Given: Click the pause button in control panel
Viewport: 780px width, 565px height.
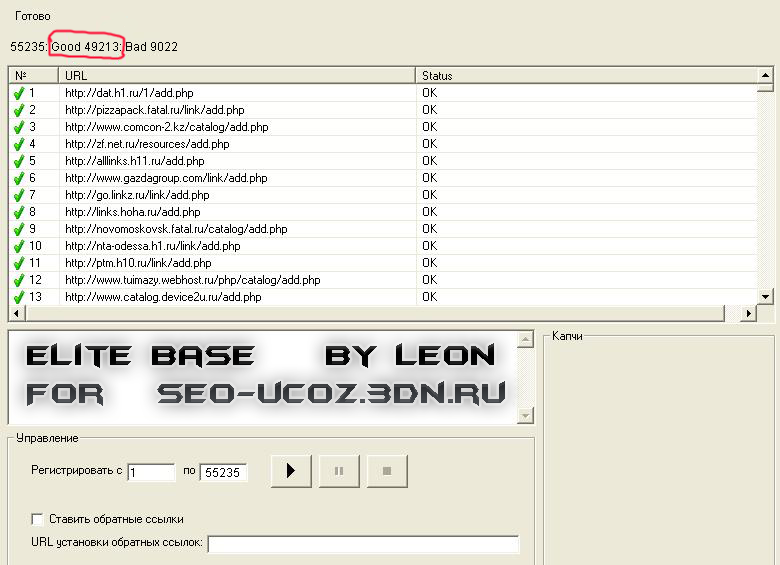Looking at the screenshot, I should point(339,472).
